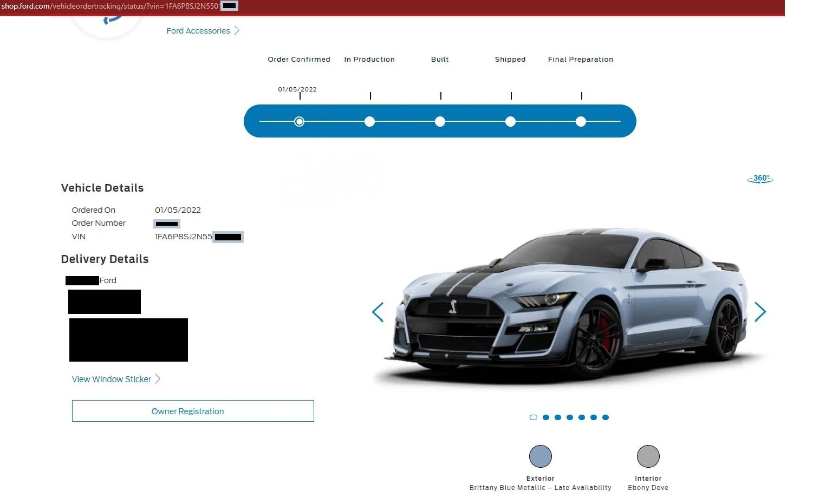The width and height of the screenshot is (839, 504).
Task: Click the Built stage label
Action: point(440,60)
